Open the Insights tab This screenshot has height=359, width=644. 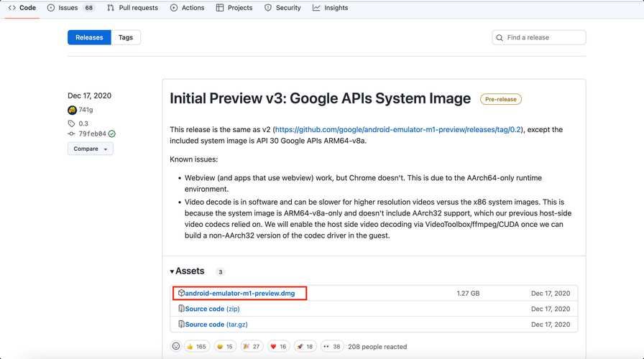tap(331, 8)
